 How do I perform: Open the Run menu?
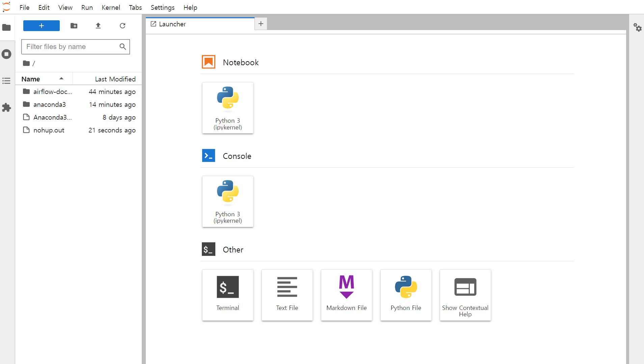pyautogui.click(x=87, y=7)
